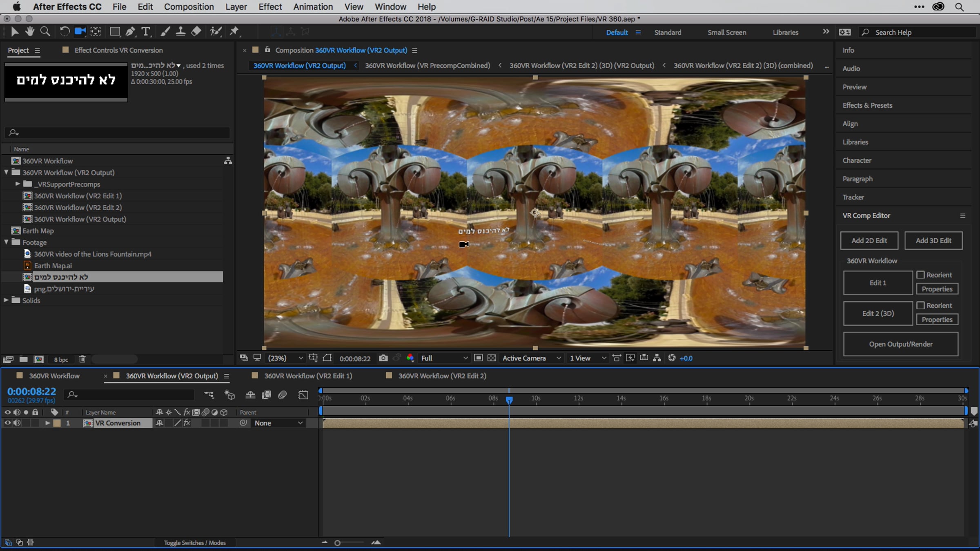Enable Reorient checkbox for Edit 1

[x=920, y=275]
